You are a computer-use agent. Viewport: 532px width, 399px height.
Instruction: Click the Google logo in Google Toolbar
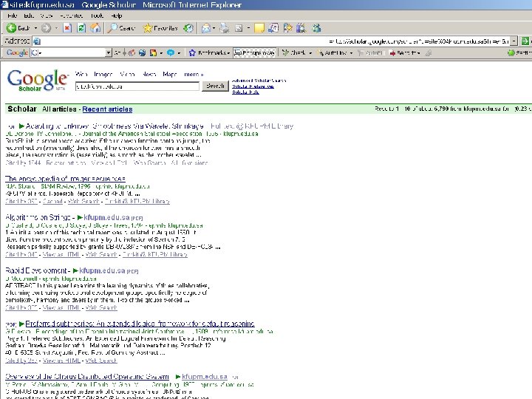17,52
